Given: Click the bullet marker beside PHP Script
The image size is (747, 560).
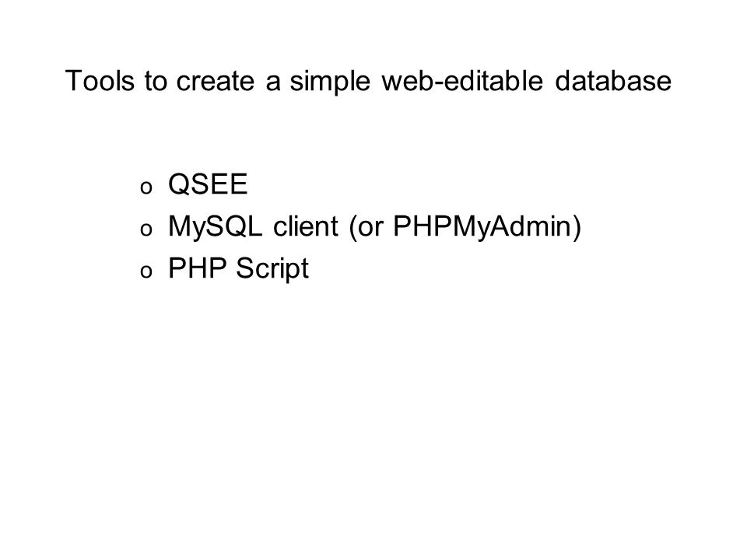Looking at the screenshot, I should tap(146, 272).
